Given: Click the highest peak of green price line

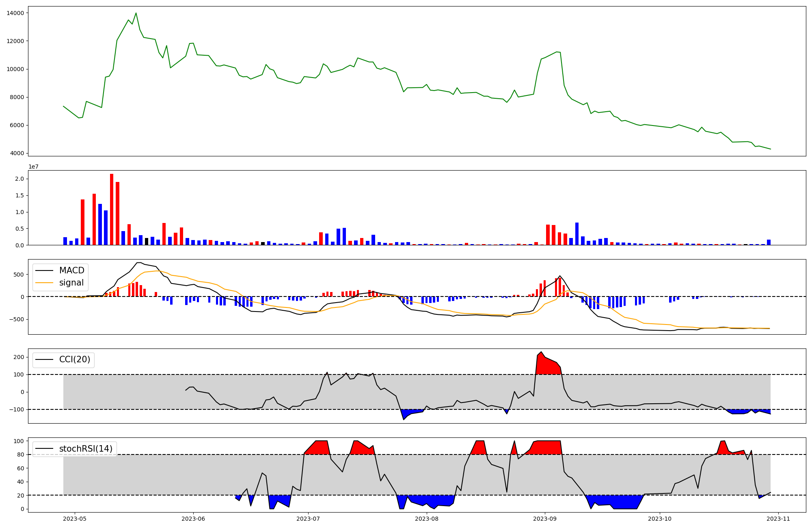Looking at the screenshot, I should pos(136,13).
